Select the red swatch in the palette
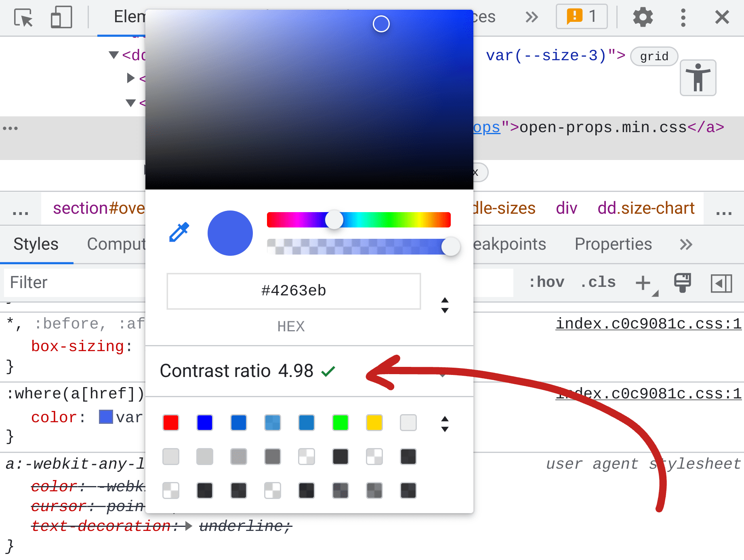 [x=170, y=423]
